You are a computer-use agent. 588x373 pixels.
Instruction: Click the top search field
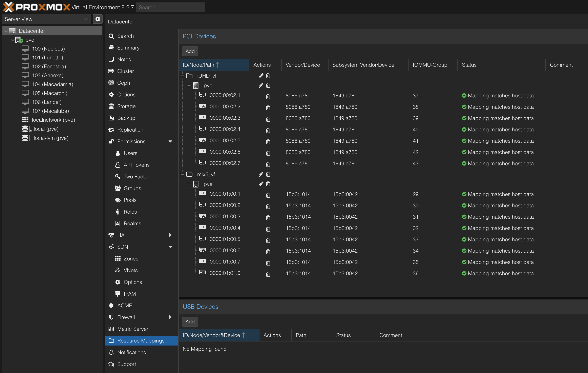point(170,7)
